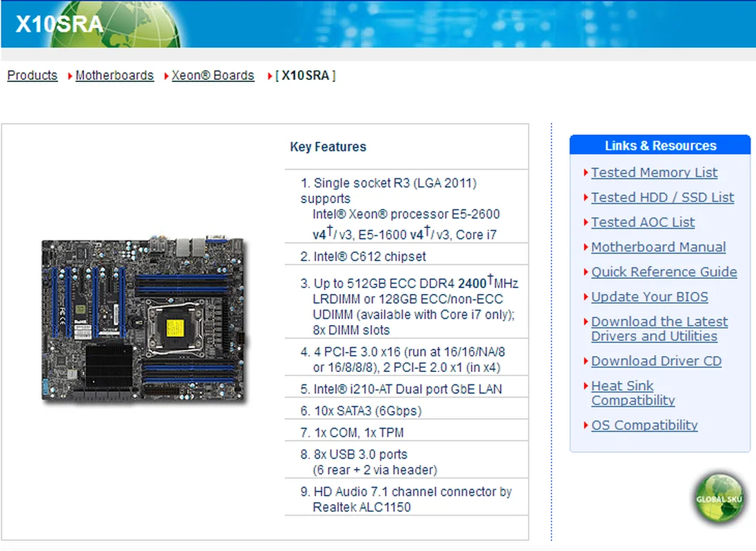The height and width of the screenshot is (551, 756).
Task: Open the OS Compatibility link
Action: tap(644, 425)
